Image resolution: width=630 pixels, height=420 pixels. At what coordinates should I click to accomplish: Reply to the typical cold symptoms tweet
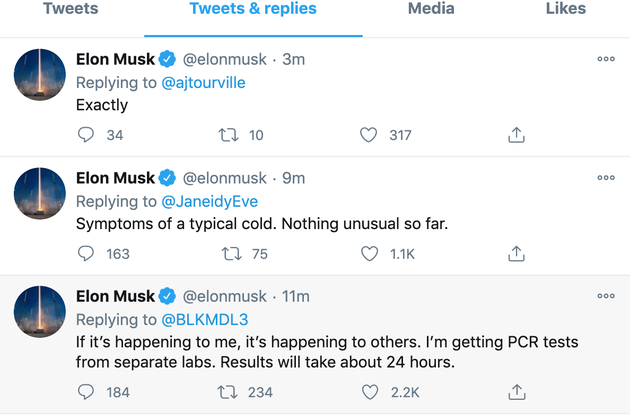coord(86,254)
